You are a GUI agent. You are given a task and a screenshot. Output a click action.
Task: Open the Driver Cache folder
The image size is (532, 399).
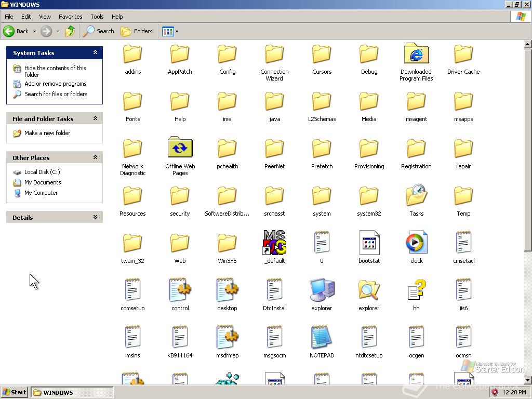point(463,54)
